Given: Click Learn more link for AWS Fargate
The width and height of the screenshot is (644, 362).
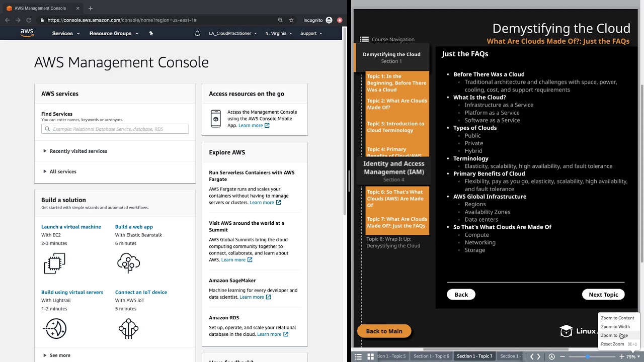Looking at the screenshot, I should coord(265,203).
